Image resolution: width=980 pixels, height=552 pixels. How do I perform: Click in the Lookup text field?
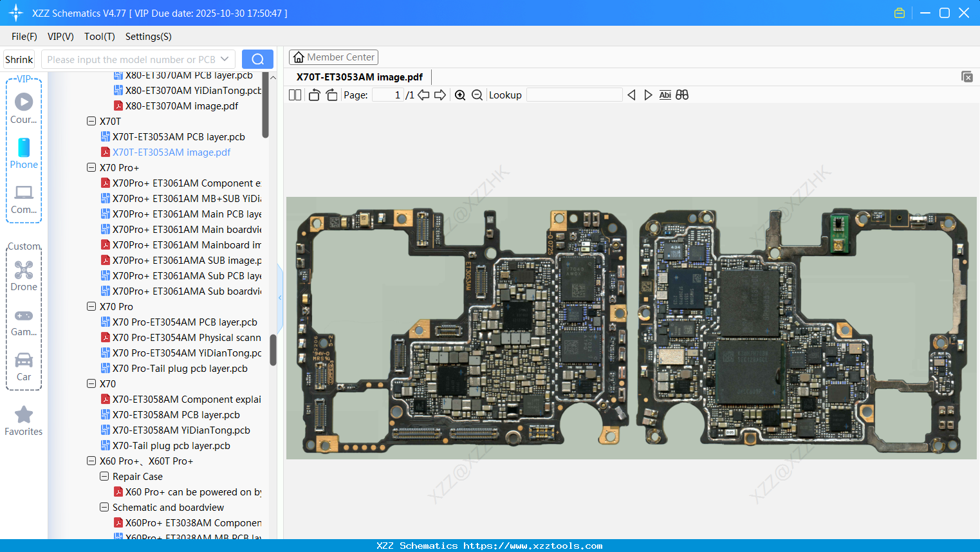click(574, 95)
